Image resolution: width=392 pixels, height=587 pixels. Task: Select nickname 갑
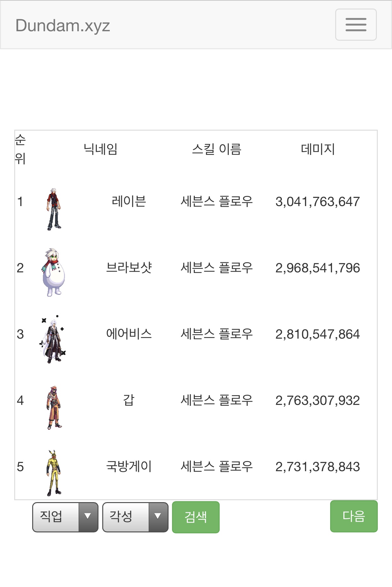[x=129, y=400]
